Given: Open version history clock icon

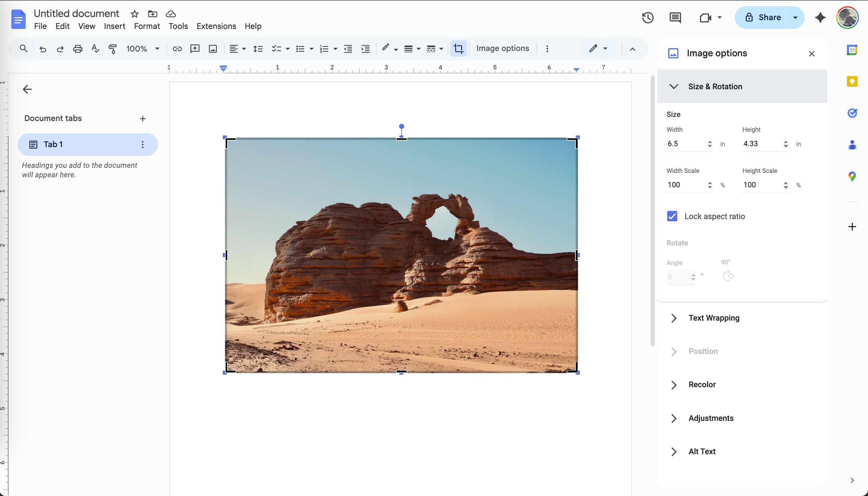Looking at the screenshot, I should click(x=647, y=18).
